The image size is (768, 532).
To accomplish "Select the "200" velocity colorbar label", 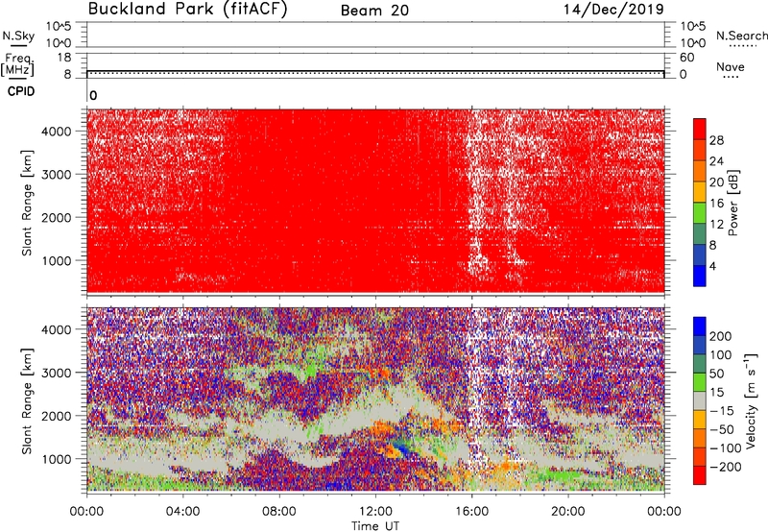I will click(721, 336).
